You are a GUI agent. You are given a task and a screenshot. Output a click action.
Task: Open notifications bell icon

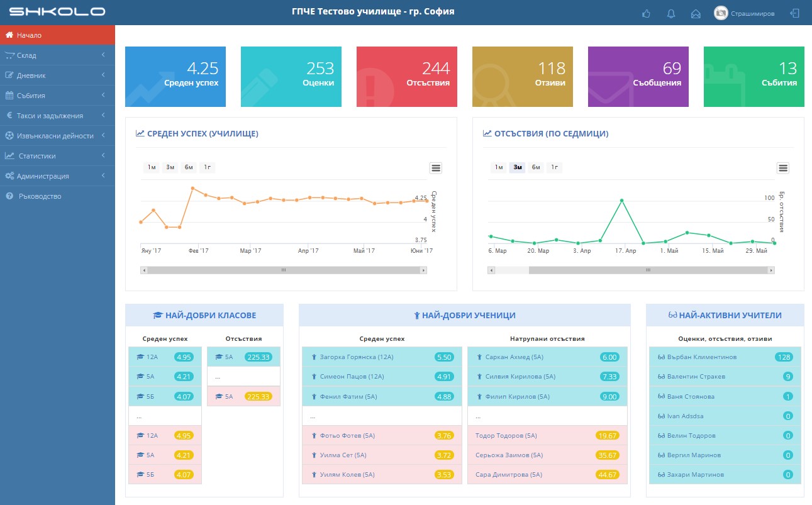pos(671,13)
